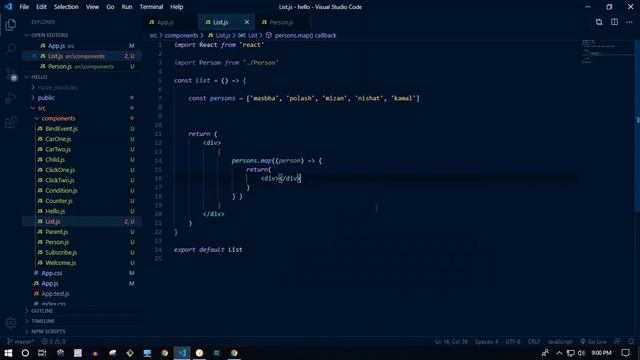Change language mode via JavaScript status item
640x360 pixels.
point(560,341)
